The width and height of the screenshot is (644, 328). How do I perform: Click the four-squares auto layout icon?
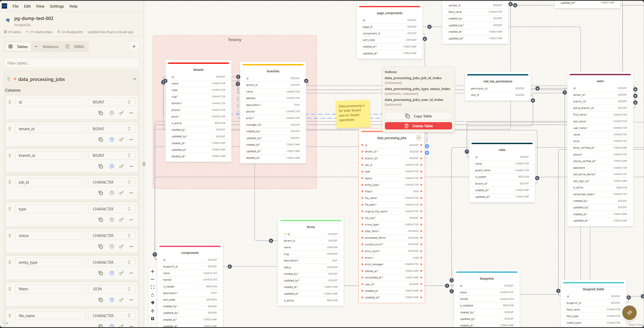pyautogui.click(x=153, y=319)
